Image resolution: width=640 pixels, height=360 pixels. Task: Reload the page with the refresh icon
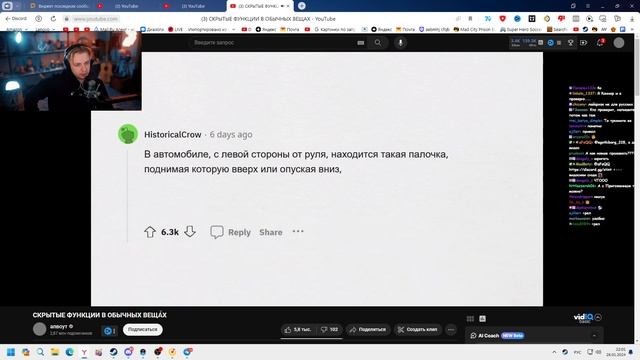(53, 18)
